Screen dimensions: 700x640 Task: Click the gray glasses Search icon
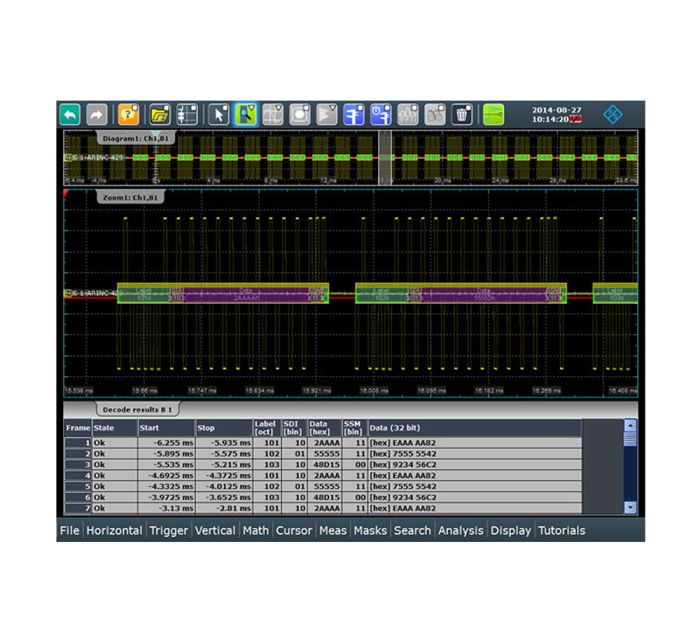tap(435, 115)
